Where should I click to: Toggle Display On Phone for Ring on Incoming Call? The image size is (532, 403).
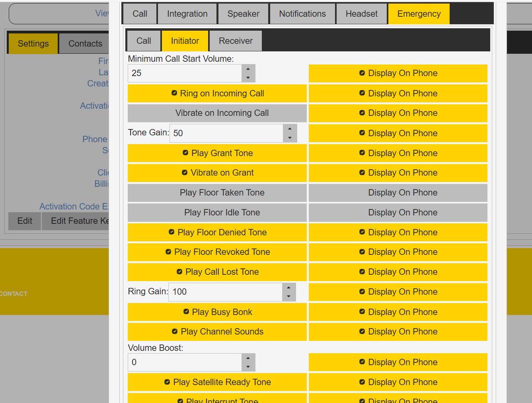point(398,94)
